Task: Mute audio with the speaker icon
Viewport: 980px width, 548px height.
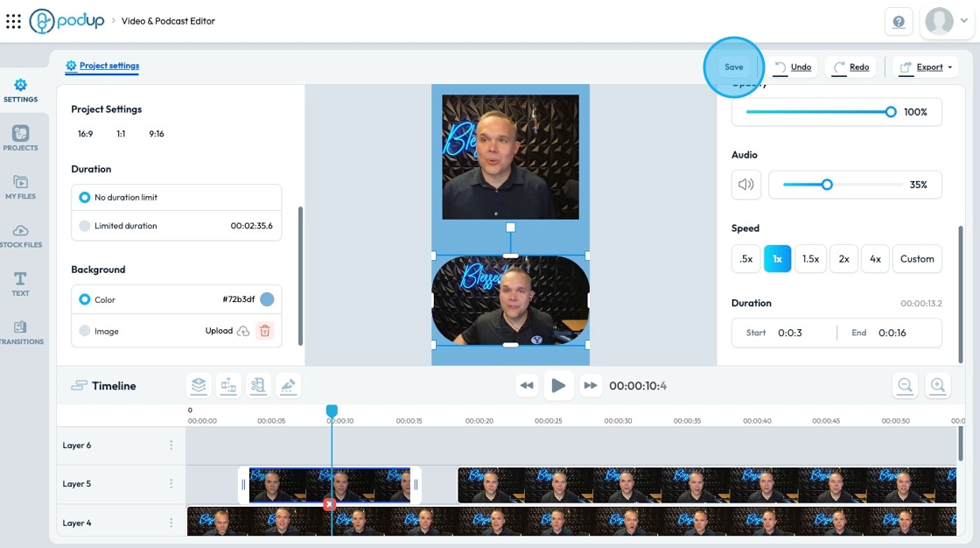Action: [x=746, y=185]
